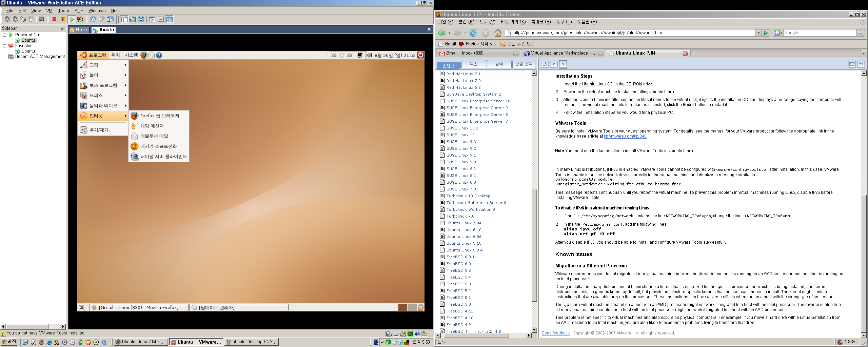
Task: Click the Show Desktop icon in Ubuntu bottom panel
Action: 81,307
